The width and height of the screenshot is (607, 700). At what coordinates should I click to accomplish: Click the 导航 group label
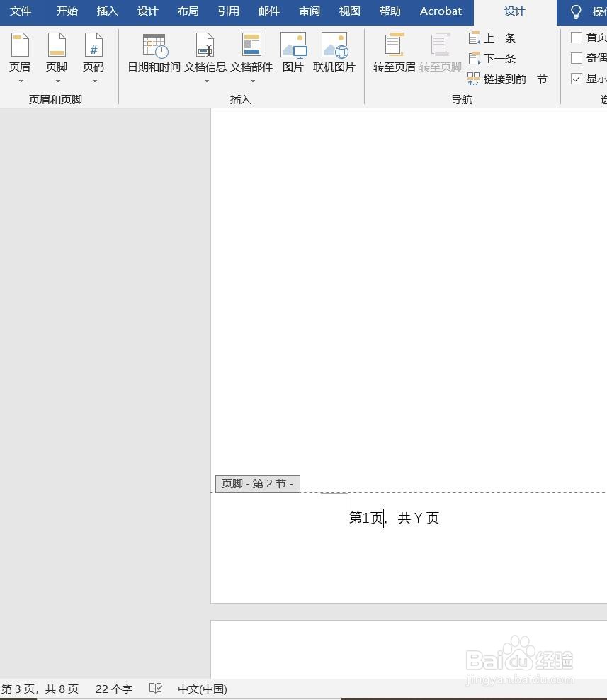coord(462,100)
